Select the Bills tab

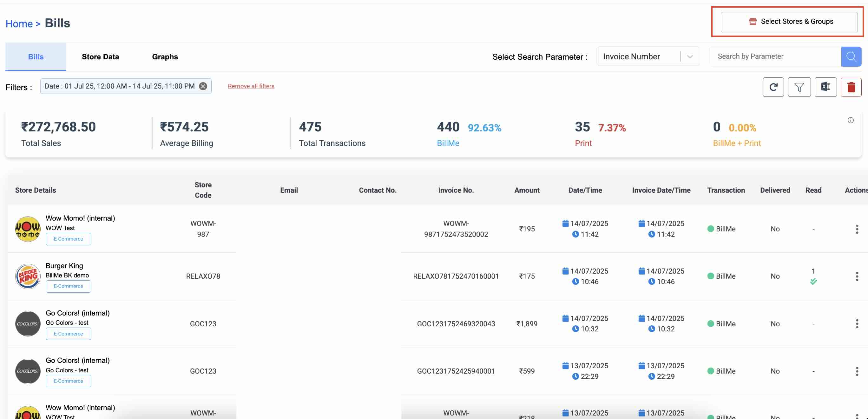point(36,57)
